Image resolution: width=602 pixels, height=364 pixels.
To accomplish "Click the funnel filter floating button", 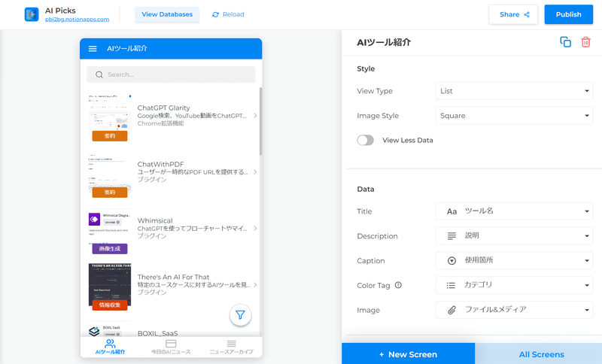I will 240,315.
